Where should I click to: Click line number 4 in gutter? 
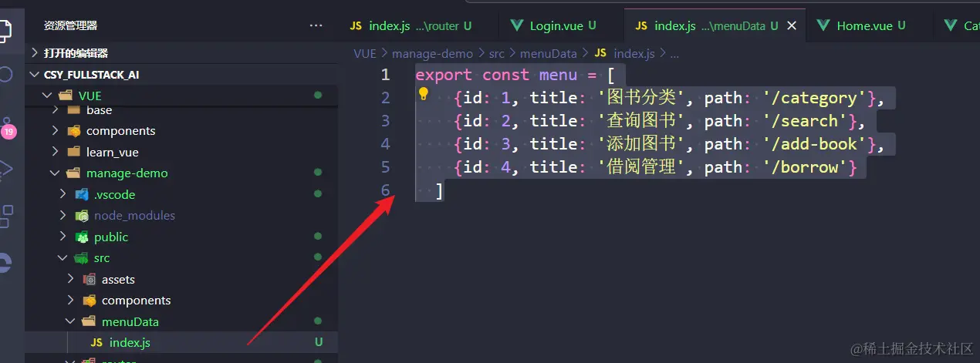[386, 144]
